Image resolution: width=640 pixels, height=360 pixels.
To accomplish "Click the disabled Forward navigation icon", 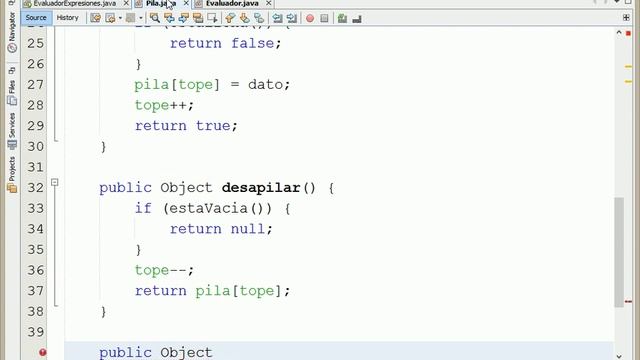I will coord(131,18).
